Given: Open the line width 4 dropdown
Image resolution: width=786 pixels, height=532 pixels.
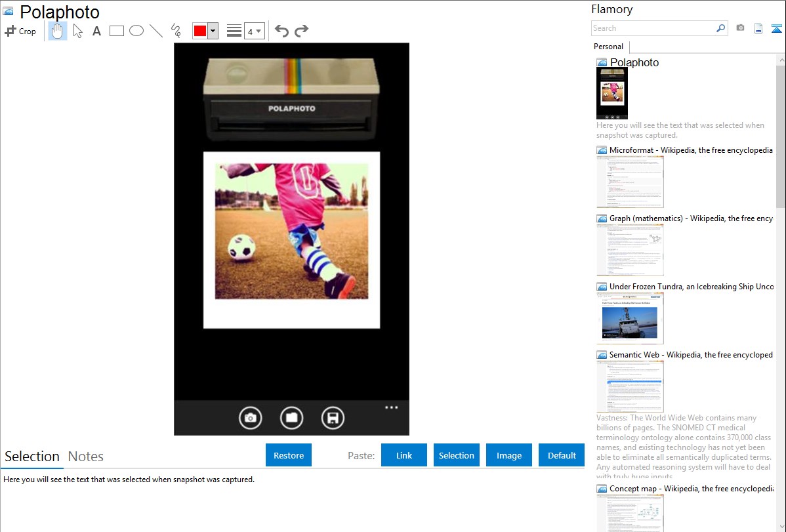Looking at the screenshot, I should pos(255,31).
